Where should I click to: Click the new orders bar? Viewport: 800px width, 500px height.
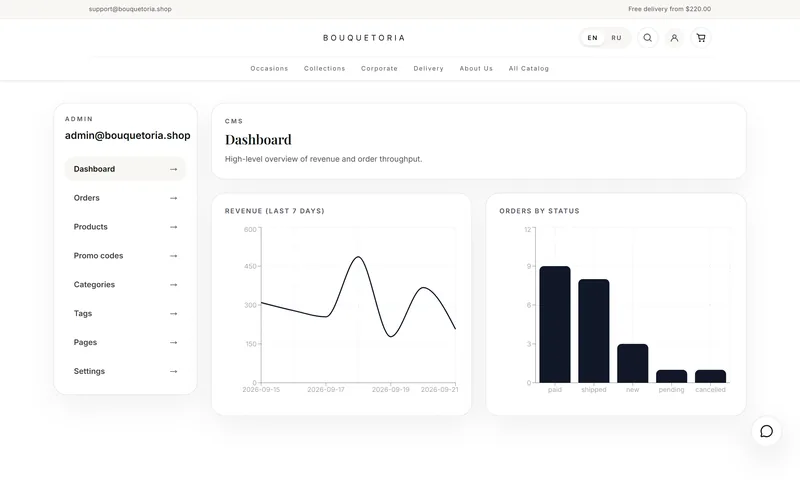point(633,363)
